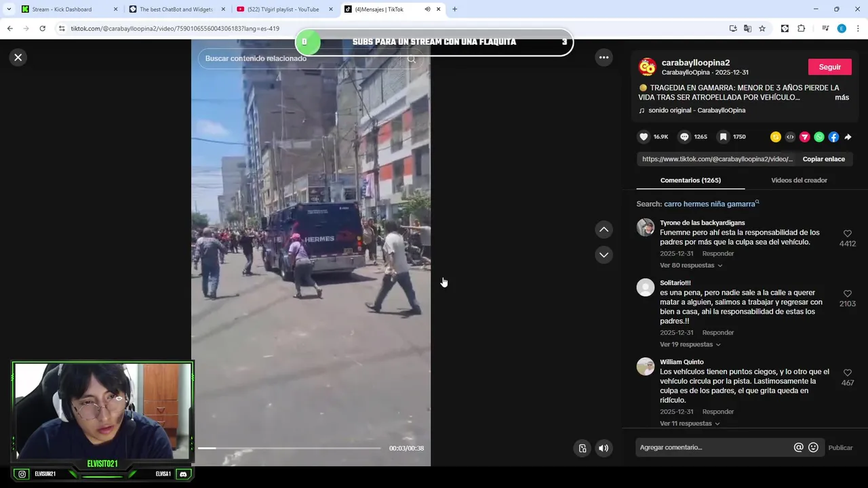This screenshot has height=488, width=868.
Task: Reply to William Quinto's comment
Action: coord(718,412)
